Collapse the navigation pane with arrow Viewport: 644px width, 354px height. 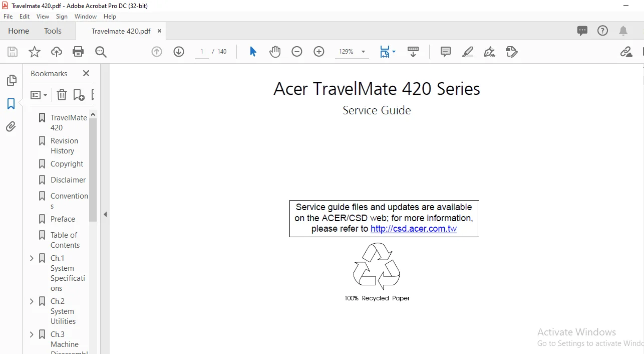(x=105, y=214)
